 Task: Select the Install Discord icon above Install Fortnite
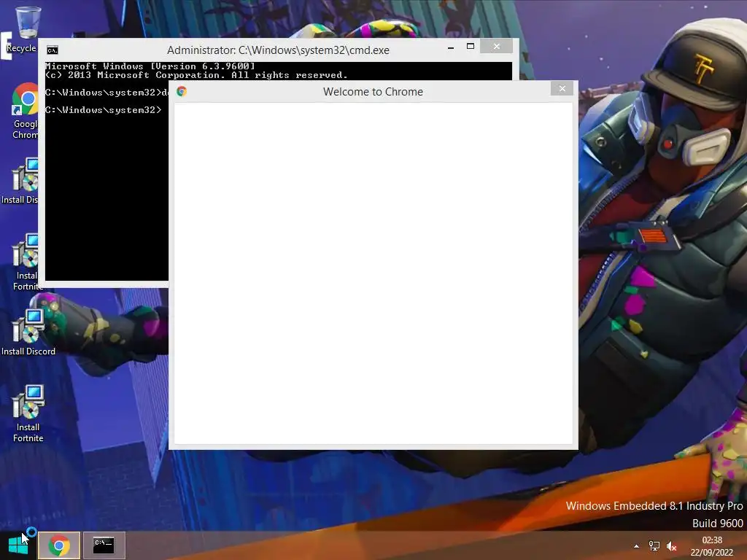click(x=20, y=181)
